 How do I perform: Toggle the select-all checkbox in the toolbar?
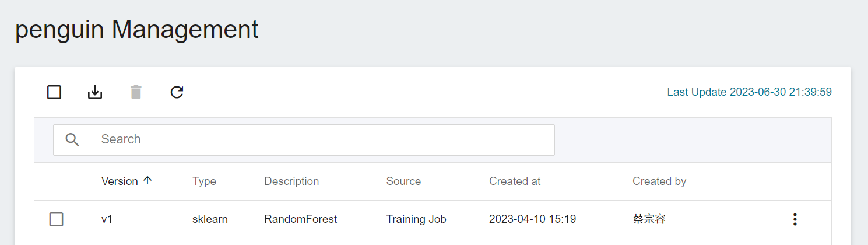54,92
